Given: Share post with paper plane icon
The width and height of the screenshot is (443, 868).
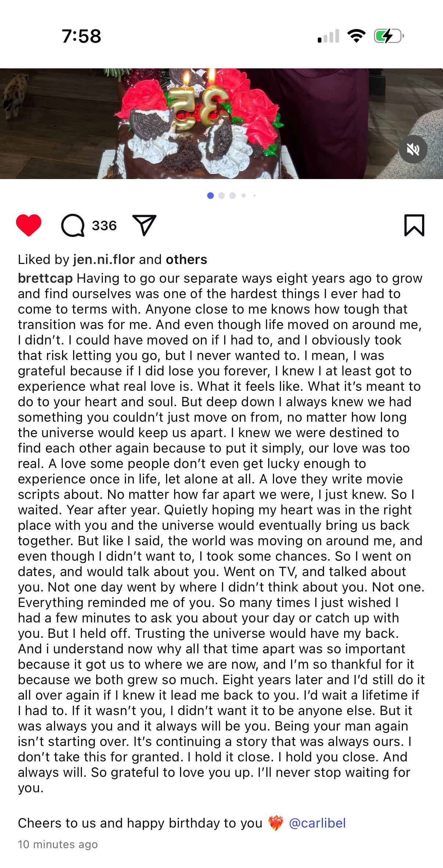Looking at the screenshot, I should [144, 225].
